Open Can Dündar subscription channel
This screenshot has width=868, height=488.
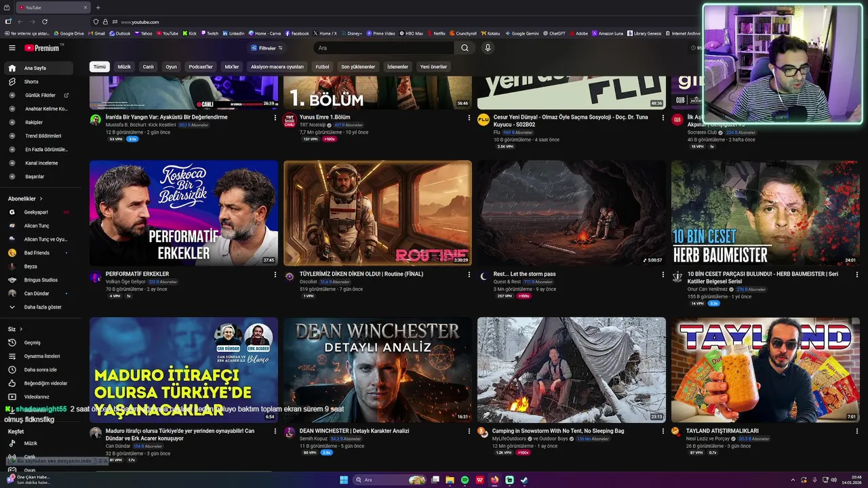[x=38, y=293]
